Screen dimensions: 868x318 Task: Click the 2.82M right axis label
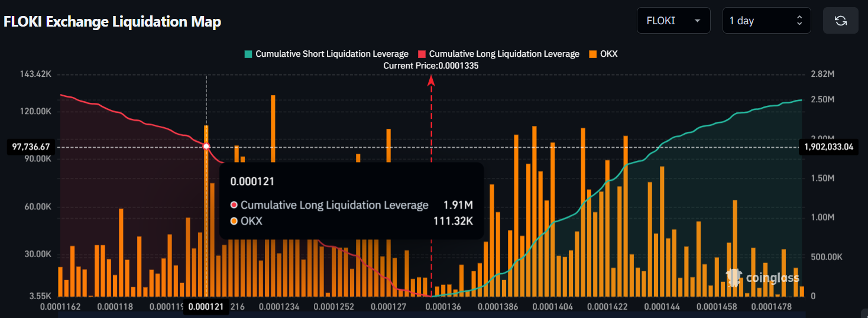(x=822, y=74)
